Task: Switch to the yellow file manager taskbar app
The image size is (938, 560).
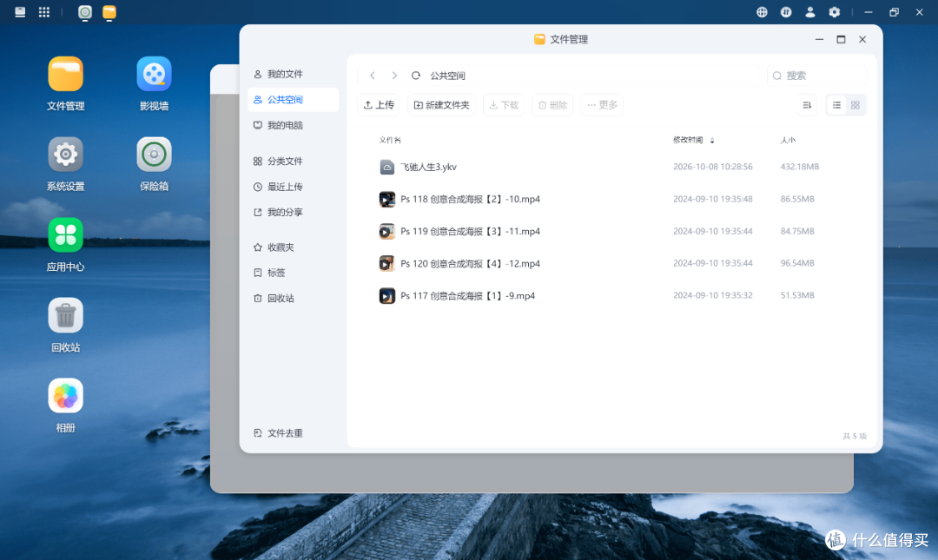Action: 109,12
